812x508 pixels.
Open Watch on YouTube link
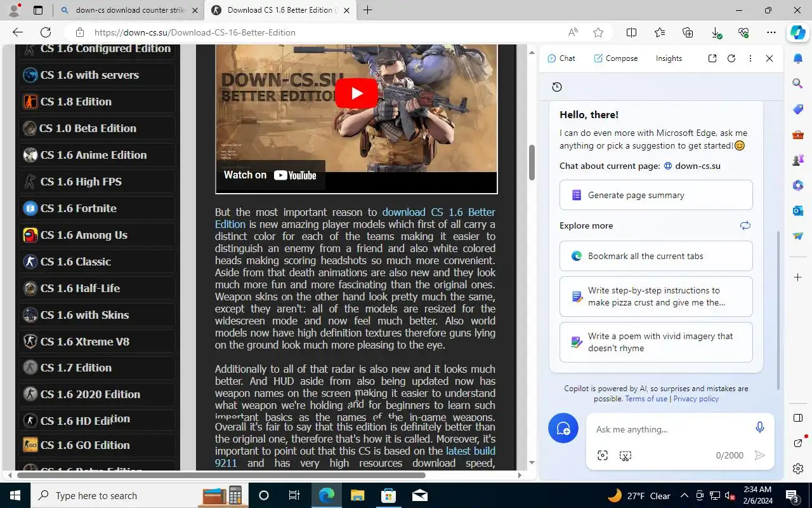pyautogui.click(x=270, y=175)
